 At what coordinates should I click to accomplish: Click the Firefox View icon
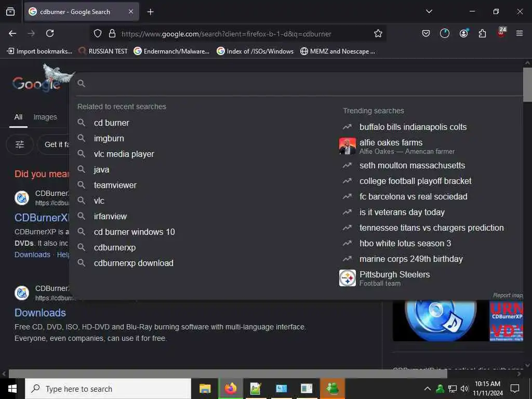(x=10, y=11)
